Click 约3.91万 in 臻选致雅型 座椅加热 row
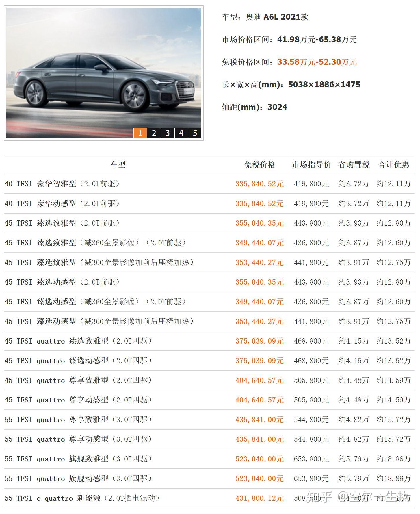The image size is (420, 514). [x=354, y=262]
